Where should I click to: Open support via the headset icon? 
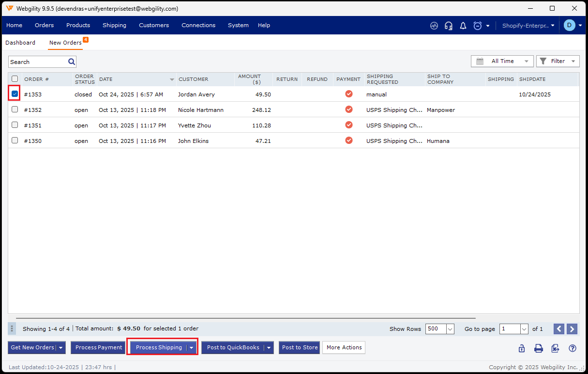pos(449,26)
